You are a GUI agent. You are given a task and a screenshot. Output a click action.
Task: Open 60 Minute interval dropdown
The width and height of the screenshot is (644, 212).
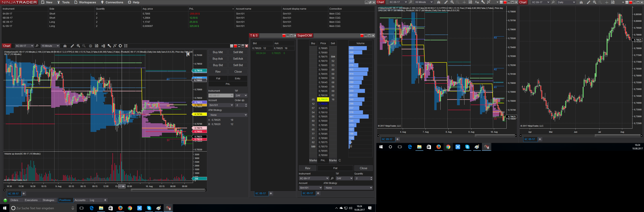point(424,2)
